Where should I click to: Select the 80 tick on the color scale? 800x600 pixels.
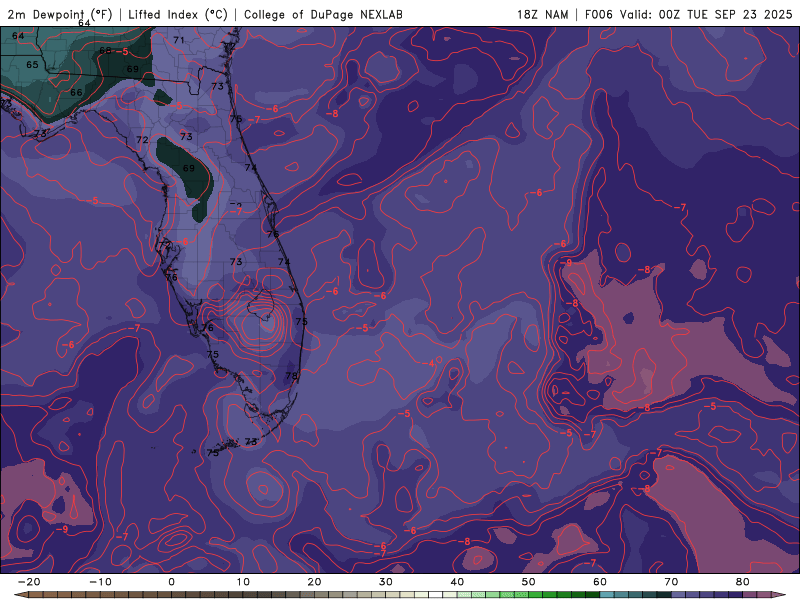point(743,582)
